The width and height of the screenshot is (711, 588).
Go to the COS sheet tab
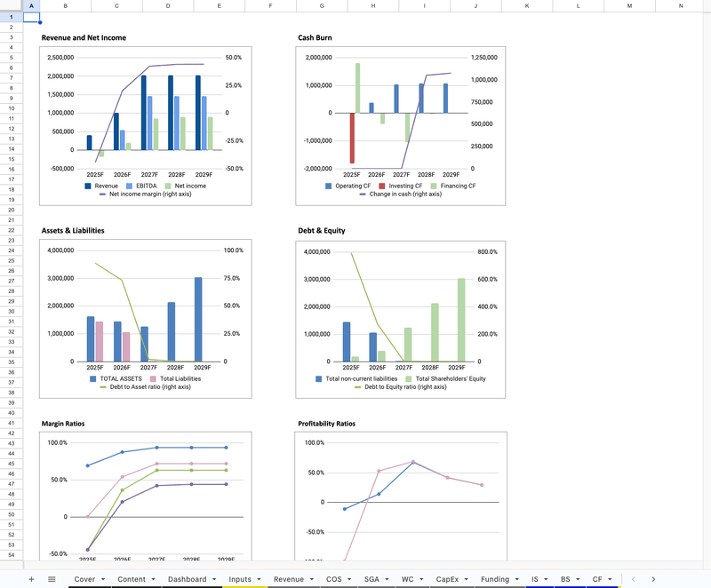point(333,579)
